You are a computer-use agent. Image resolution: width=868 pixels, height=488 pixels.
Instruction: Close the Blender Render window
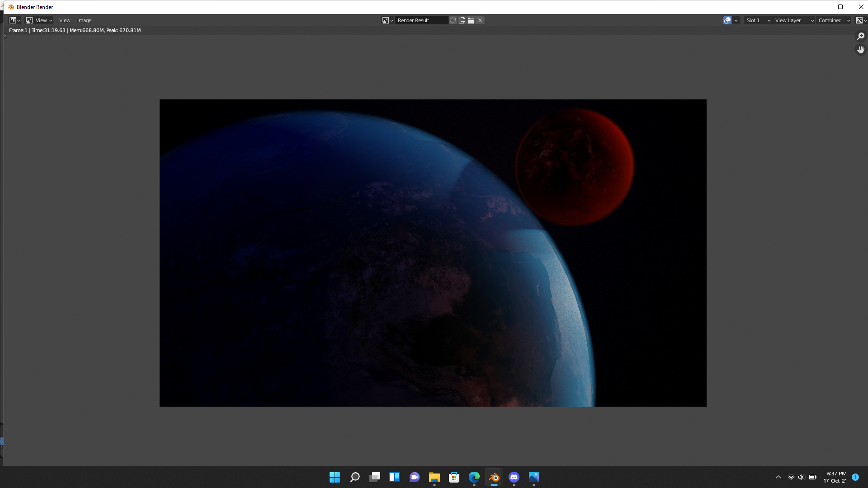861,7
